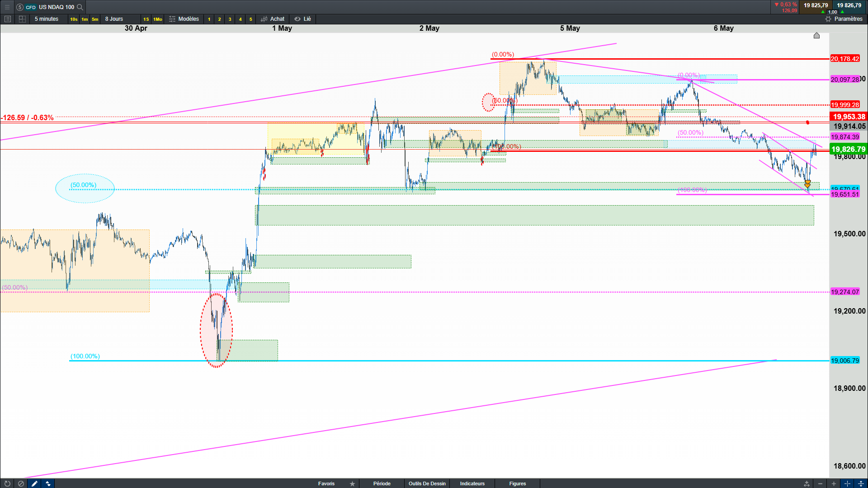Open the hamburger menu icon
Image resolution: width=868 pixels, height=488 pixels.
pyautogui.click(x=7, y=7)
